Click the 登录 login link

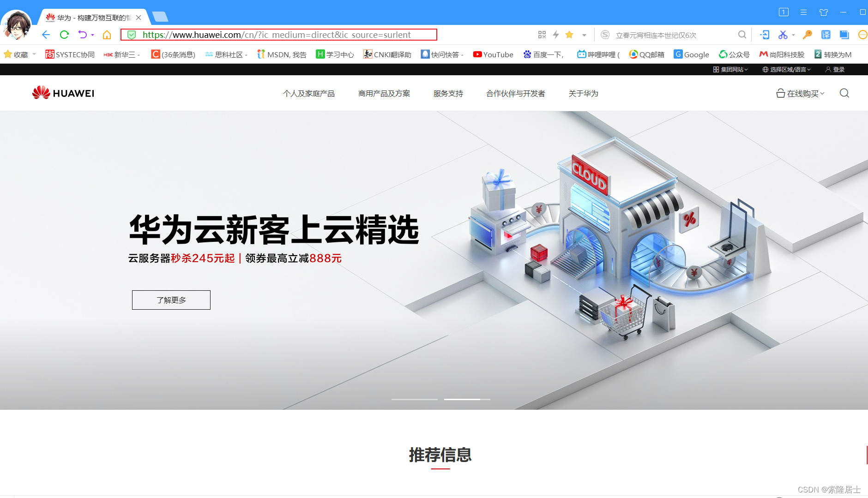point(835,70)
